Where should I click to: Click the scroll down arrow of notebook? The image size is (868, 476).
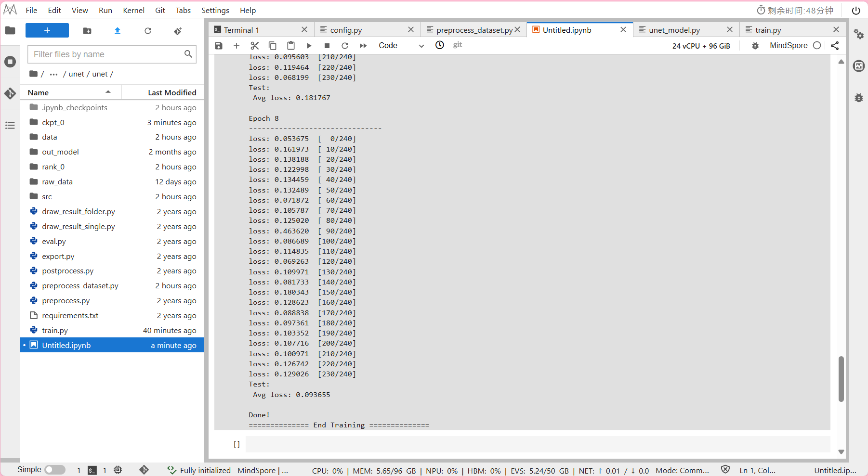tap(841, 451)
